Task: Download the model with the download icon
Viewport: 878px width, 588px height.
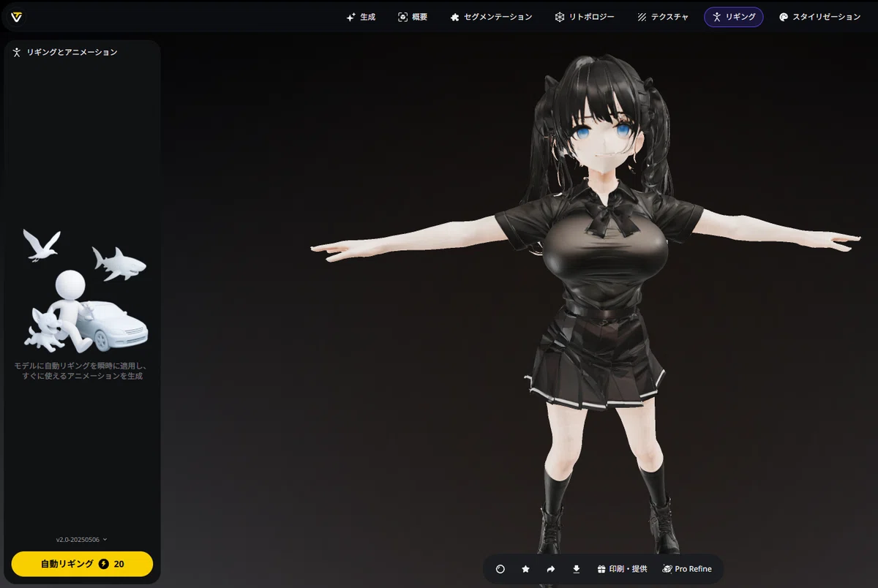Action: [x=576, y=569]
